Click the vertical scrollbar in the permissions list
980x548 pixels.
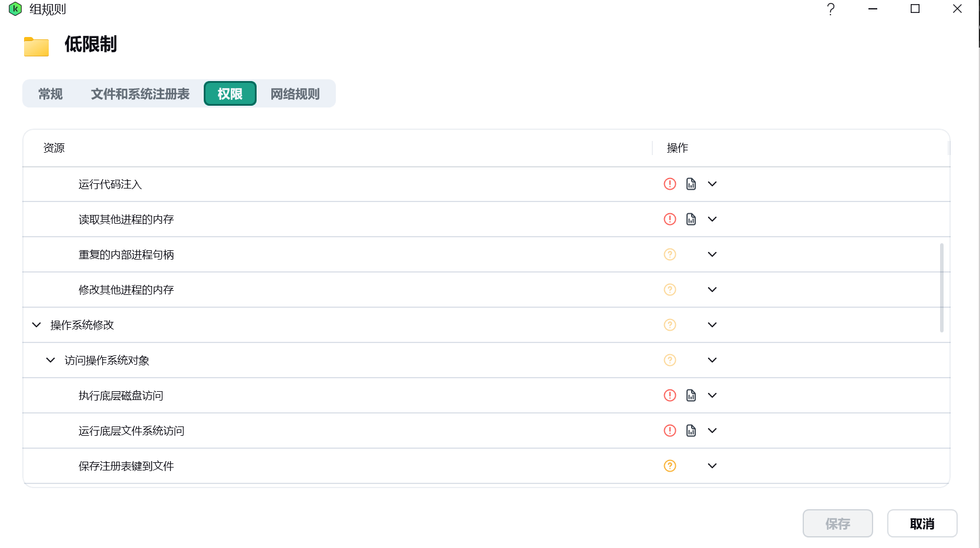point(942,288)
